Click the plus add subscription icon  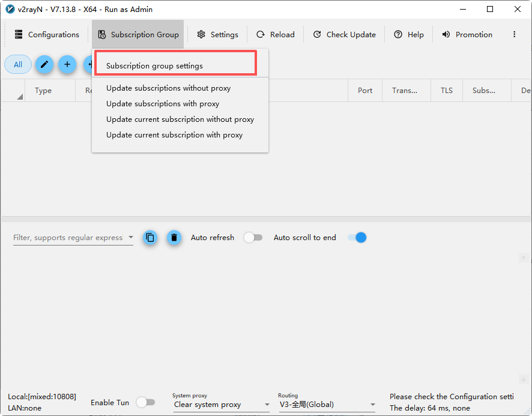coord(67,64)
